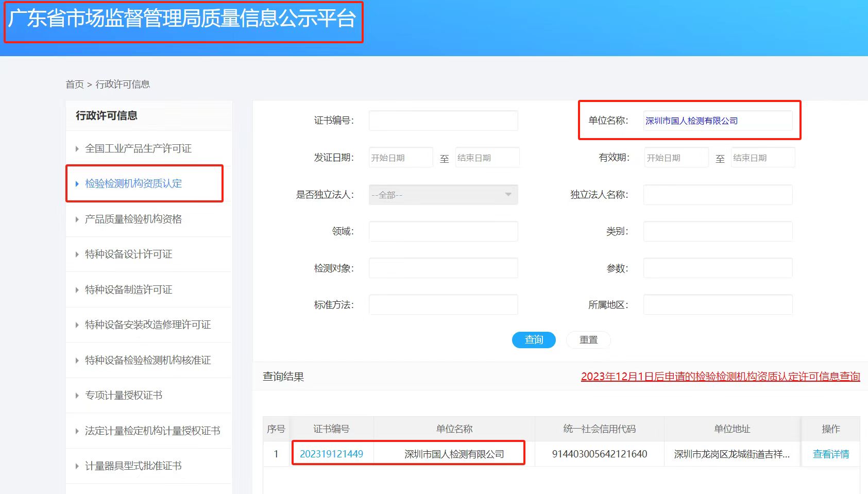Click the 深圳市龙岗区龙城街道吉祥... address cell
This screenshot has height=494, width=868.
tap(732, 454)
